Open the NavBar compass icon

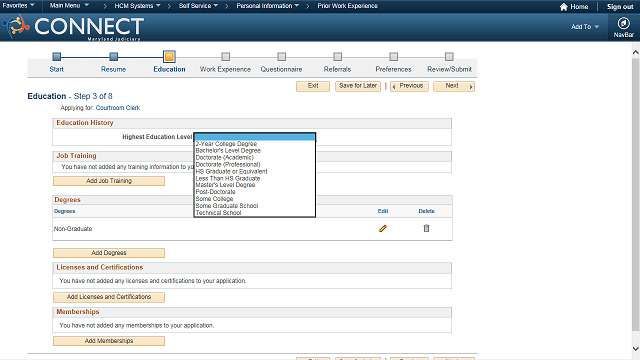point(623,23)
